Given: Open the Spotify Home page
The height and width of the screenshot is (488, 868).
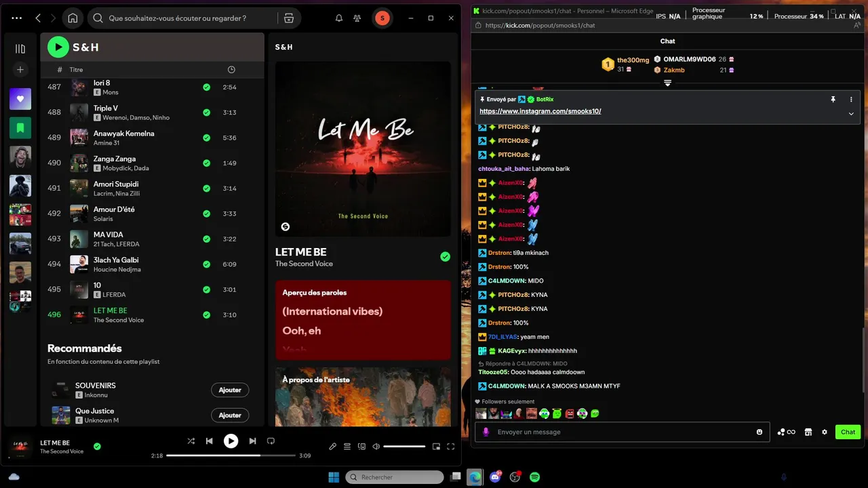Looking at the screenshot, I should pos(73,18).
